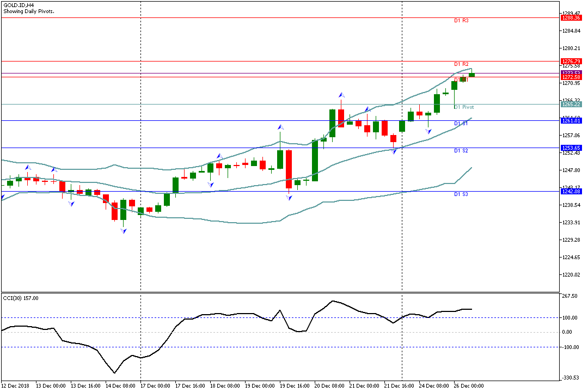This screenshot has height=392, width=588.
Task: Select the up fractal arrow above the 18 Dec red candle
Action: coord(219,156)
